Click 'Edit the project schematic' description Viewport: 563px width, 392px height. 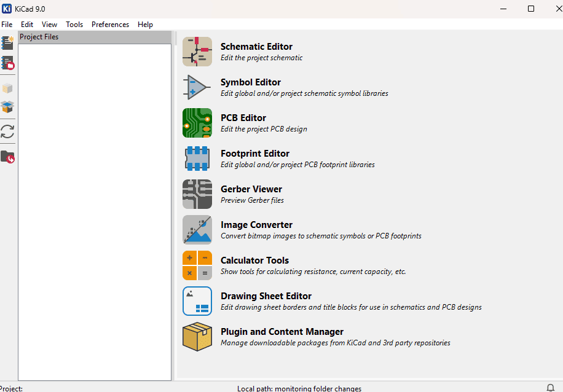coord(261,58)
